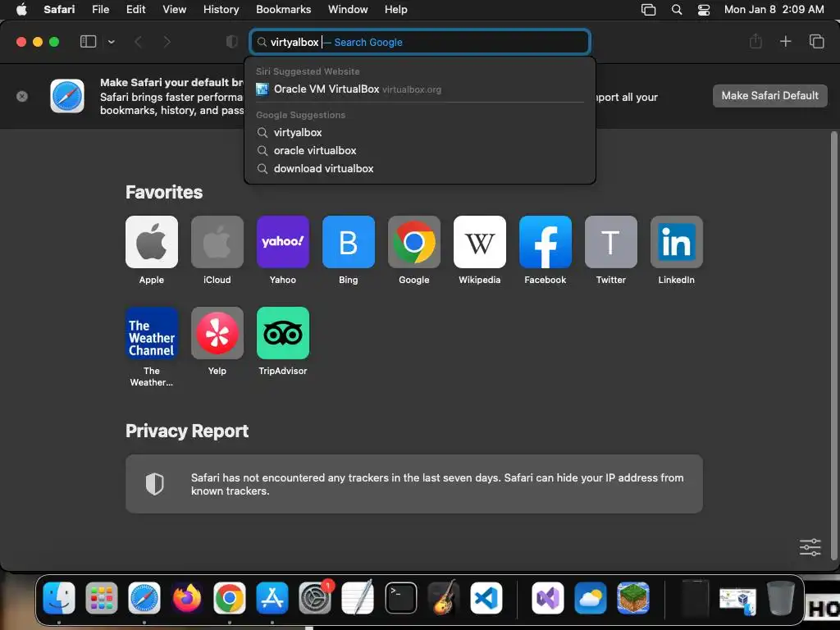Screen dimensions: 840x630
Task: Open the View menu
Action: pos(174,9)
